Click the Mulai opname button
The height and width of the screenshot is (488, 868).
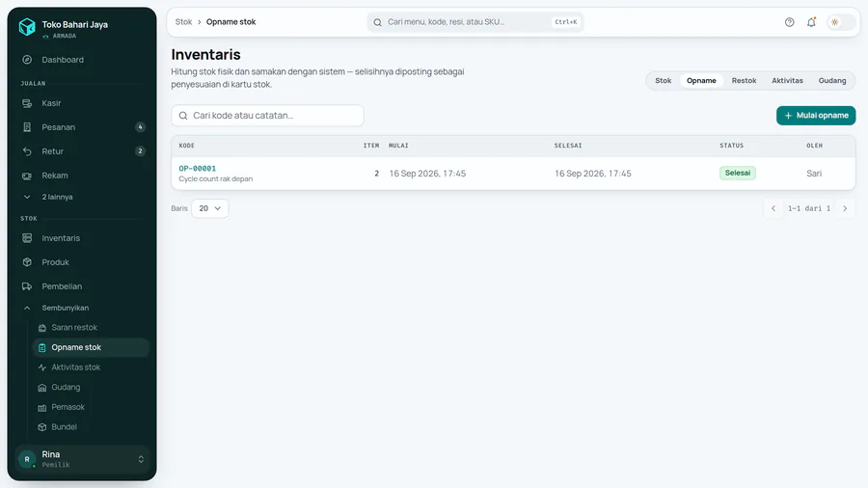pos(816,116)
